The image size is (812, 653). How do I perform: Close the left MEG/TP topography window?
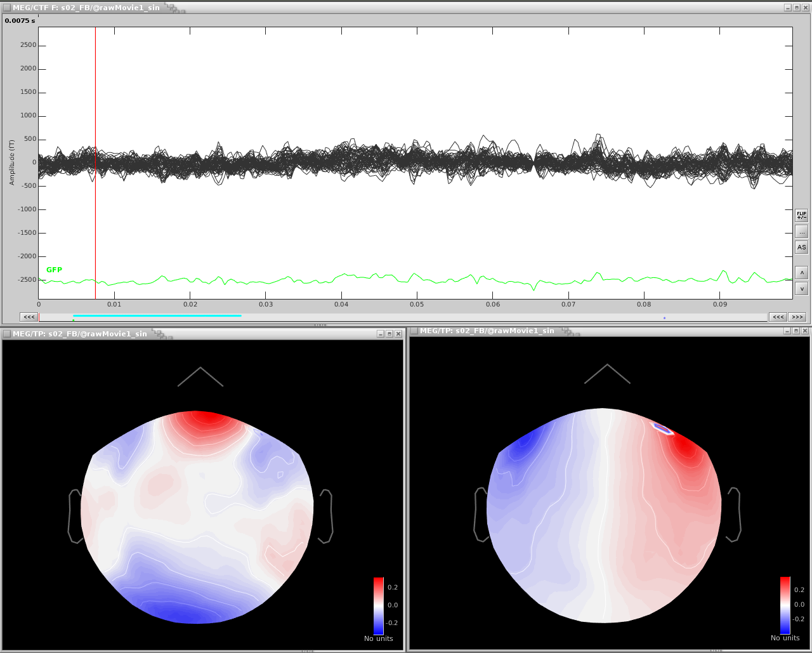pyautogui.click(x=398, y=334)
